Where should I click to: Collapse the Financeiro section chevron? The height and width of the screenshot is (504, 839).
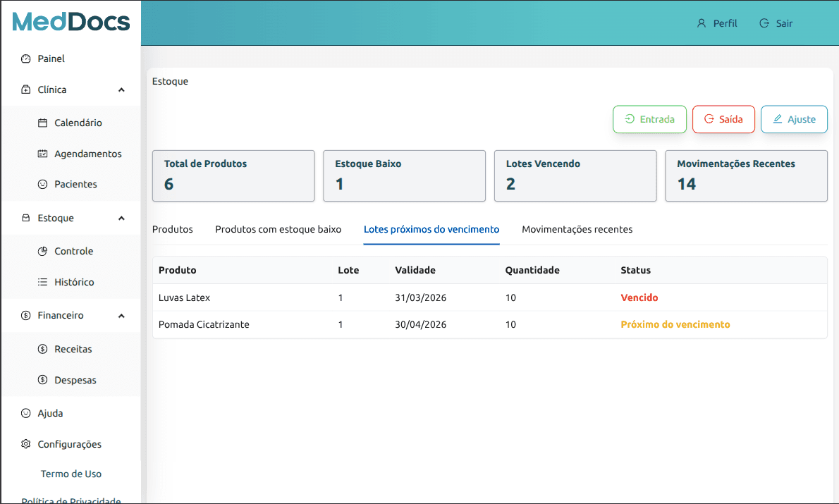click(x=121, y=316)
